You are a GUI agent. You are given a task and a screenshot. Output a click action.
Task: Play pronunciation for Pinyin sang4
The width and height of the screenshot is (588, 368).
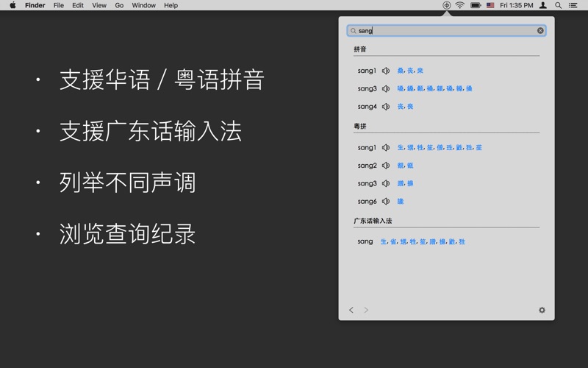point(386,107)
